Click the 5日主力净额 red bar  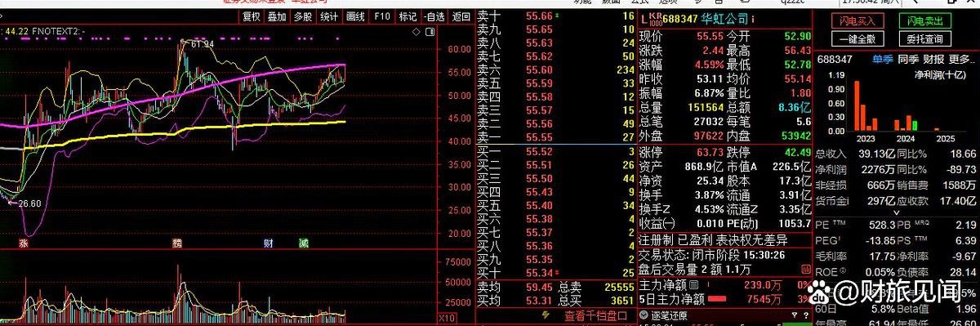[x=716, y=299]
